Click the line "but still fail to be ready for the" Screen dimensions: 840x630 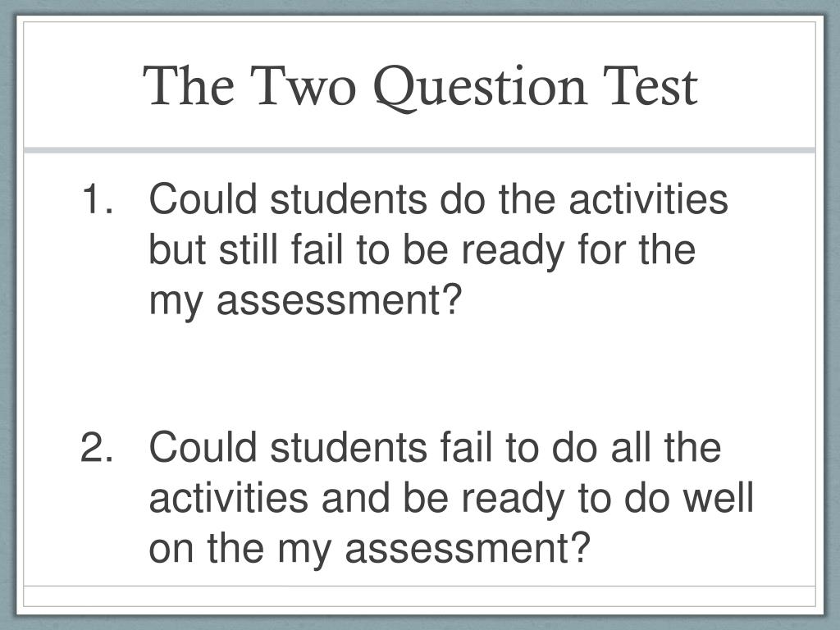tap(422, 250)
